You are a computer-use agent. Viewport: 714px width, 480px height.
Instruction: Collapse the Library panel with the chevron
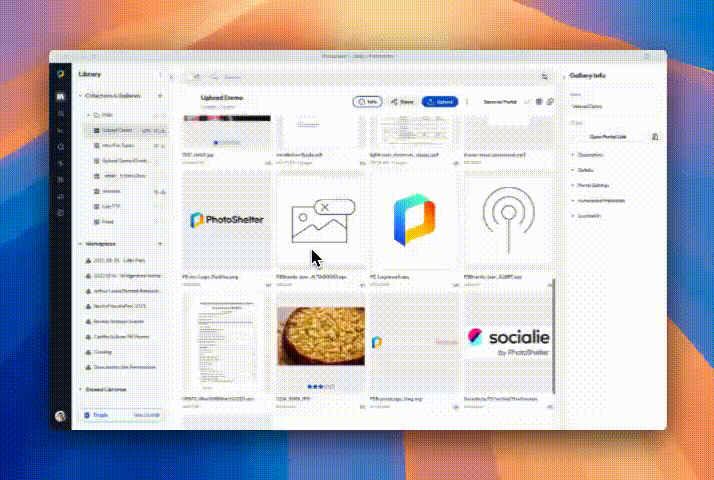click(x=172, y=77)
